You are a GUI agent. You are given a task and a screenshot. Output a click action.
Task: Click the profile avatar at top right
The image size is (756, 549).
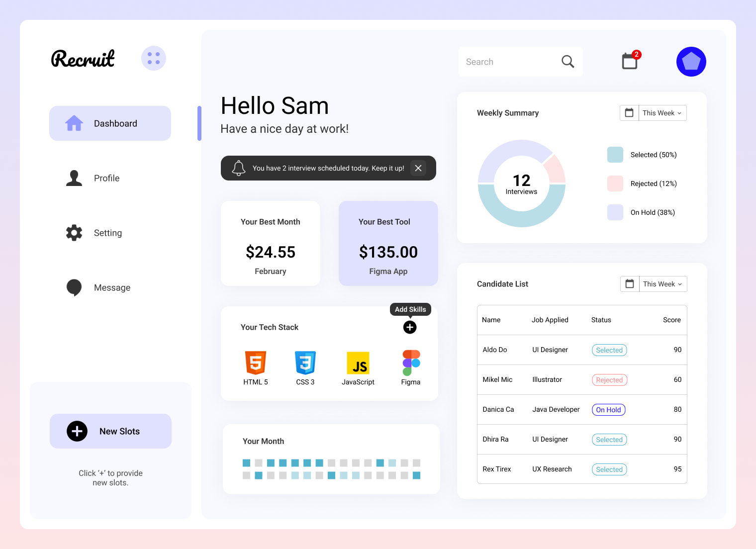point(691,62)
